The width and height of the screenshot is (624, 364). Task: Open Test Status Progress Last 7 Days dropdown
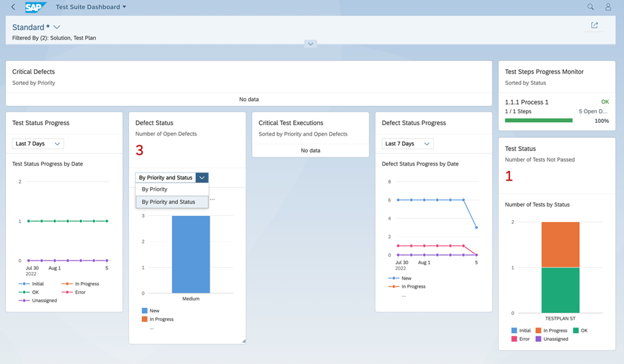tap(38, 144)
